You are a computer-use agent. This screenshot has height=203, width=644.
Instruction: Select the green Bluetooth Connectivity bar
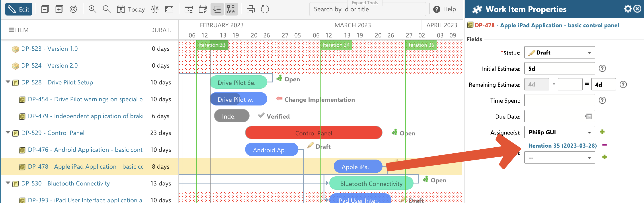point(371,183)
